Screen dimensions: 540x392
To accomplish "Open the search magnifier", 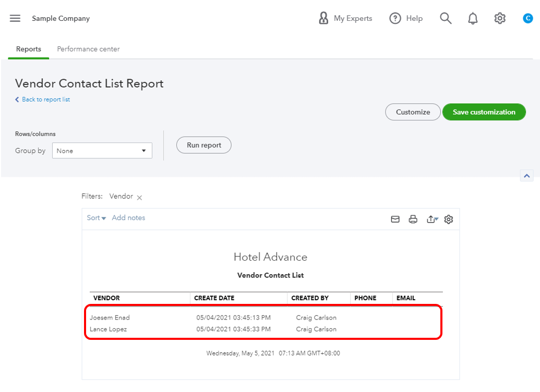I will (446, 18).
